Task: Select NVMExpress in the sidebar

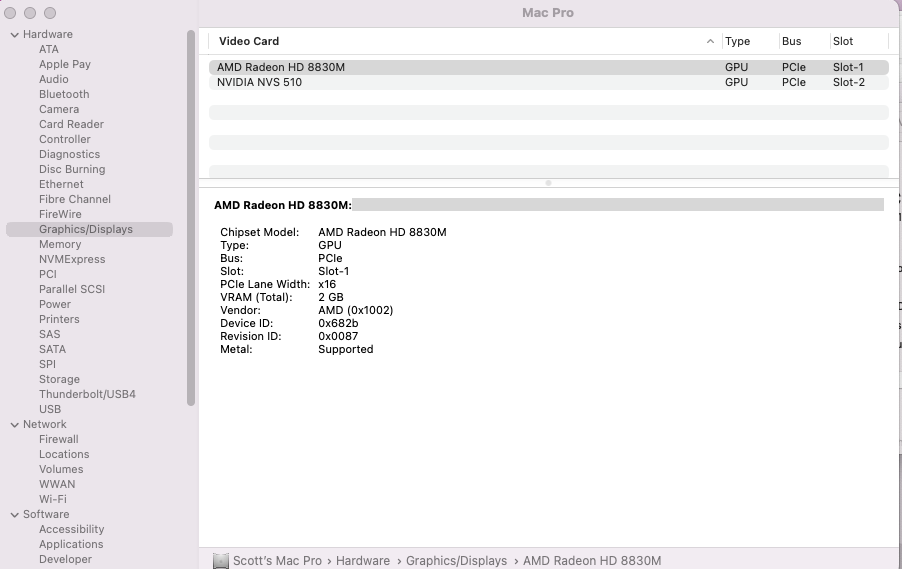Action: tap(72, 259)
